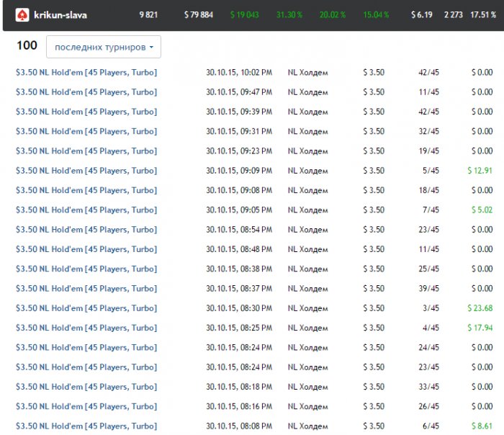Click the 26/45 finishing place

coord(429,406)
